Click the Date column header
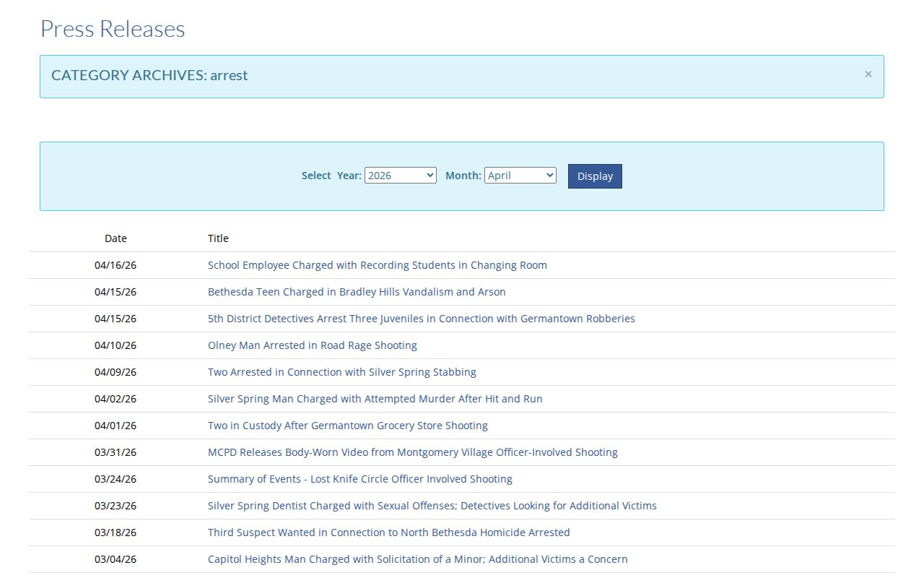Image resolution: width=924 pixels, height=578 pixels. [x=115, y=238]
